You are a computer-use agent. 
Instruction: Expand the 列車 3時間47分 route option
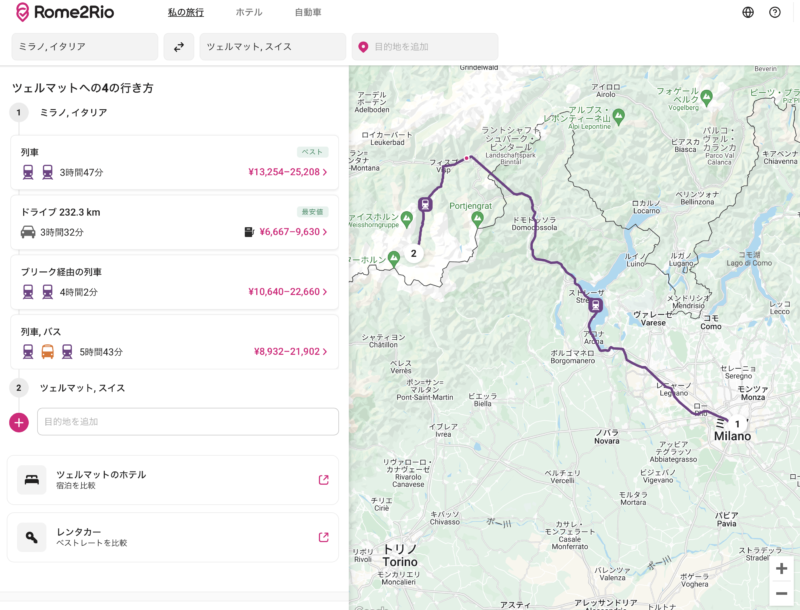(x=174, y=162)
